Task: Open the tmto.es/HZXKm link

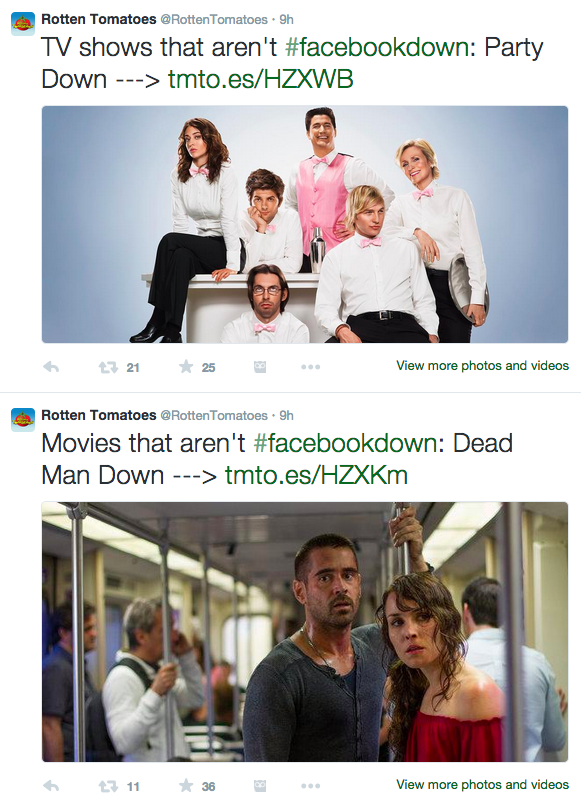Action: 316,475
